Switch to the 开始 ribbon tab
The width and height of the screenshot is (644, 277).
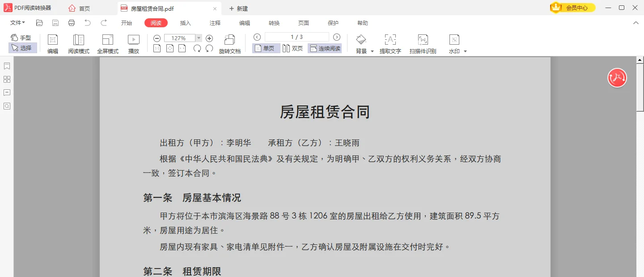click(x=127, y=23)
